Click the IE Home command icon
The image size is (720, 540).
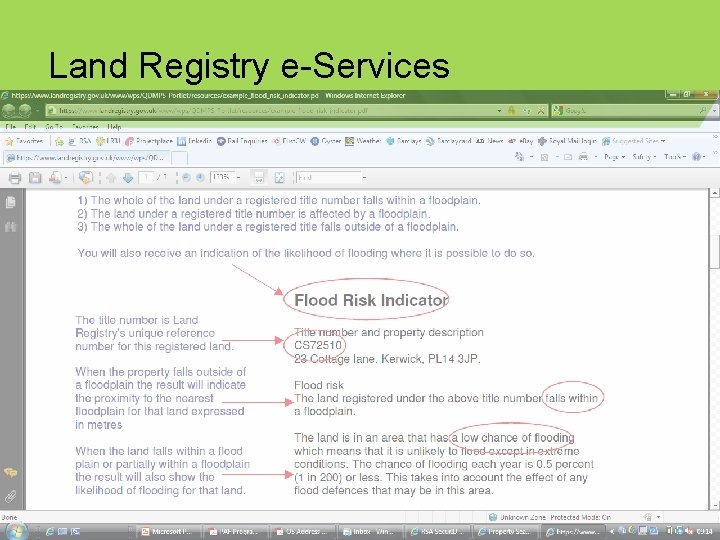click(x=519, y=157)
